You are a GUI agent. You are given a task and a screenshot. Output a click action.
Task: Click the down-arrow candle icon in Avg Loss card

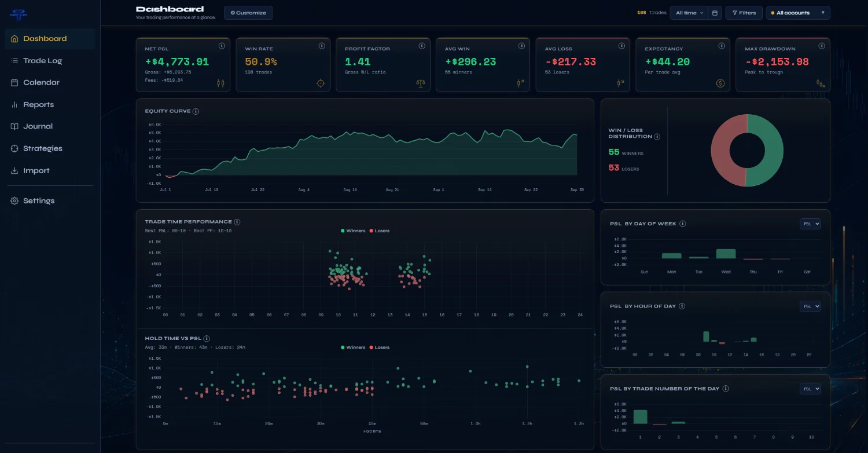click(621, 83)
